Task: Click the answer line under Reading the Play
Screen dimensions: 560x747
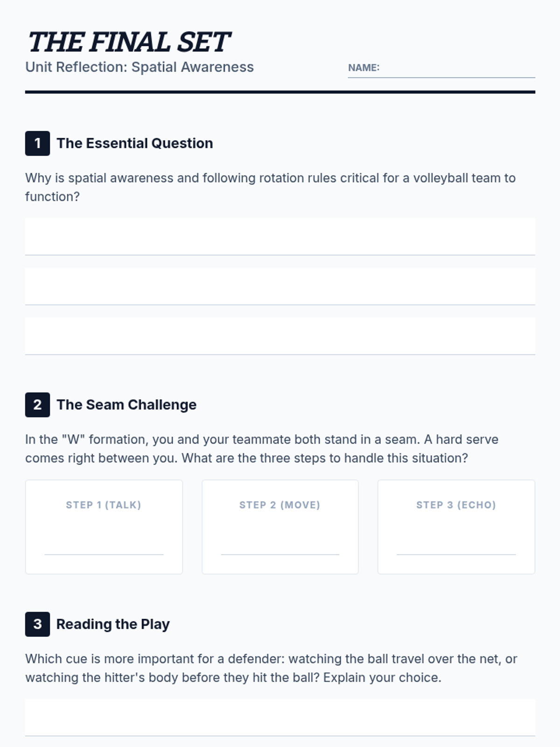Action: coord(280,718)
